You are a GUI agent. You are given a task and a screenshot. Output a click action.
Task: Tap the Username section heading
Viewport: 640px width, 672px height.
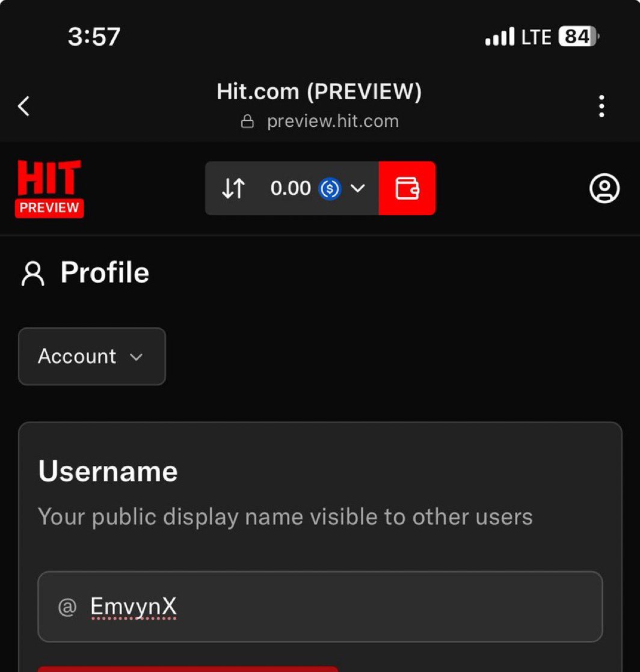(x=108, y=471)
